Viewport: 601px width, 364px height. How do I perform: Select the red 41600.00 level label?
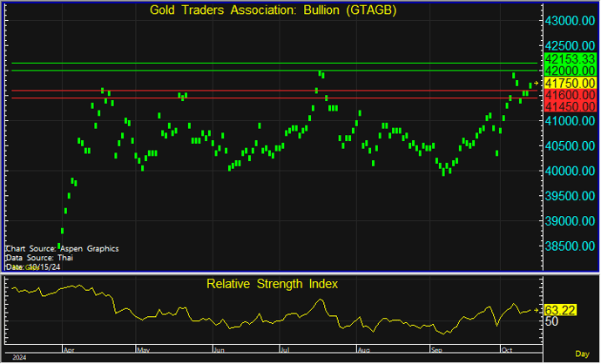pyautogui.click(x=571, y=94)
